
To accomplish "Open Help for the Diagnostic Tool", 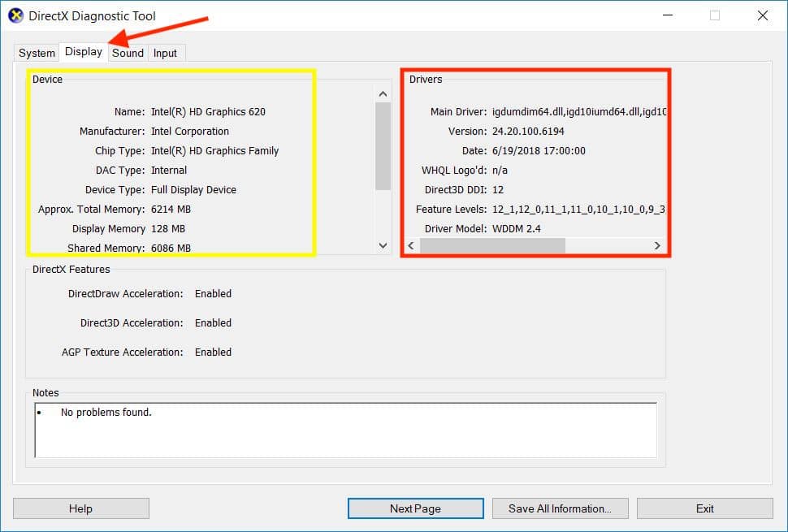I will click(x=80, y=508).
